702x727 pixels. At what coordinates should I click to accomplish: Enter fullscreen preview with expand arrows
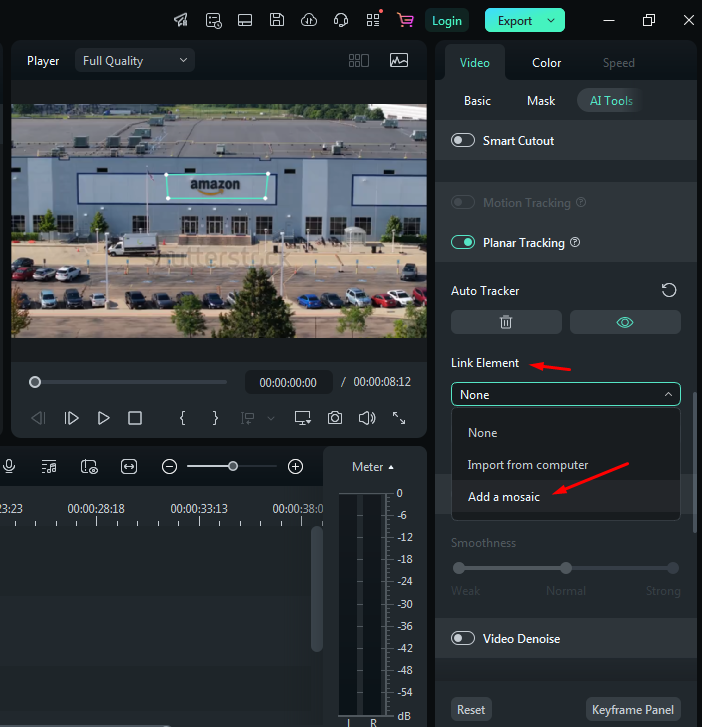point(399,418)
